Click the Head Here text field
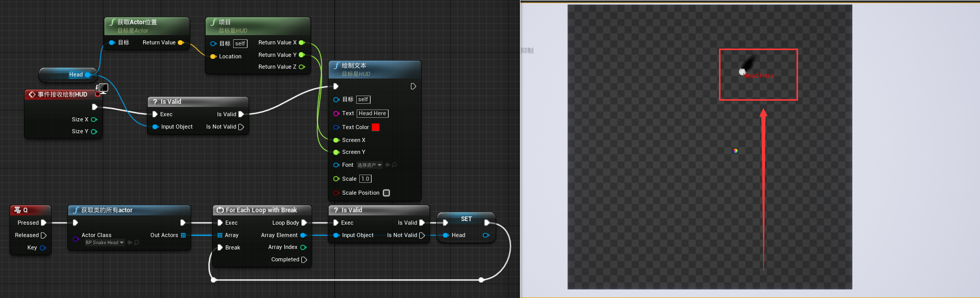980x298 pixels. 372,114
